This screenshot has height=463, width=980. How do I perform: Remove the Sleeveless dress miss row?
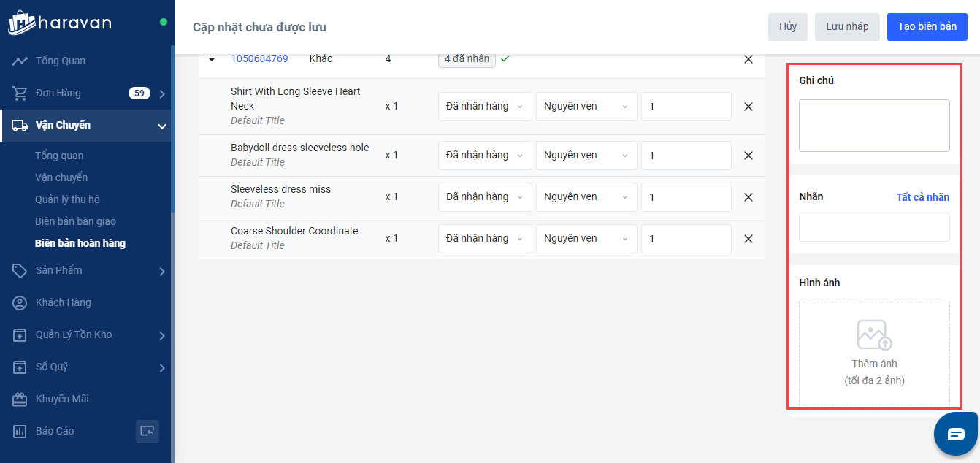click(x=748, y=197)
